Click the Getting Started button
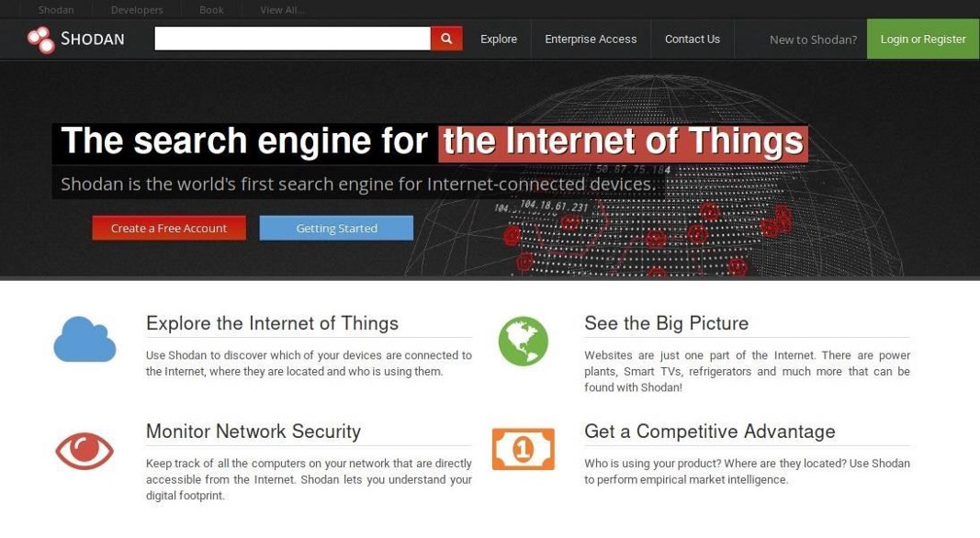 pos(336,228)
